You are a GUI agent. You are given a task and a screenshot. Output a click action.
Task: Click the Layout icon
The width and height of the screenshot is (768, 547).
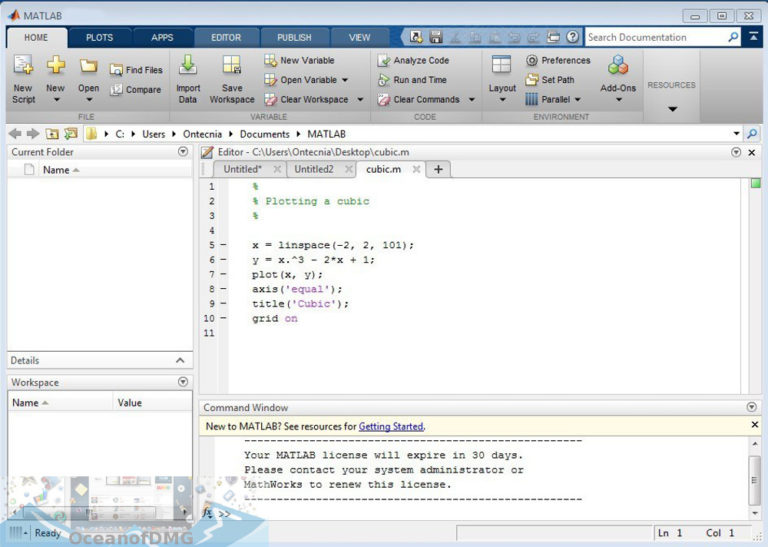click(502, 65)
